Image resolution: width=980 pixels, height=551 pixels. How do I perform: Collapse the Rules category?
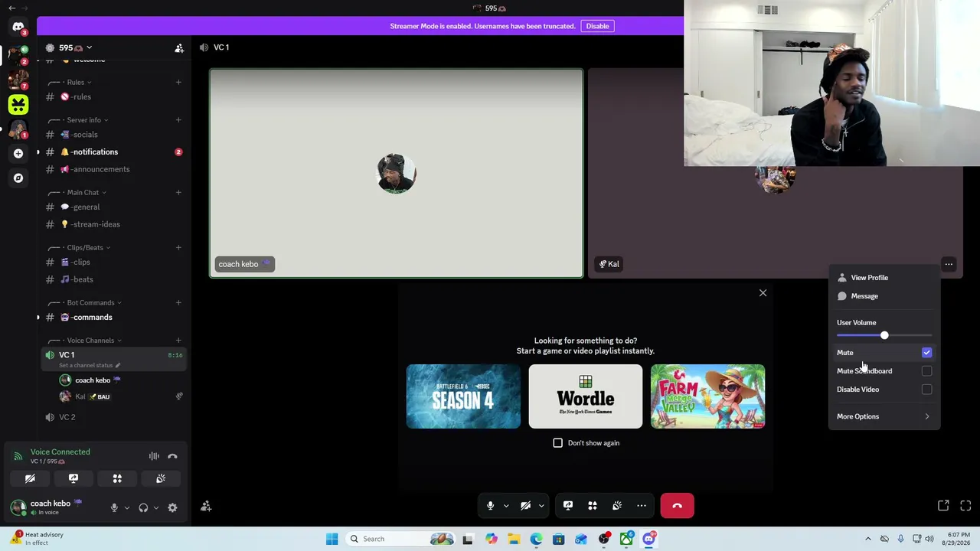pyautogui.click(x=76, y=82)
